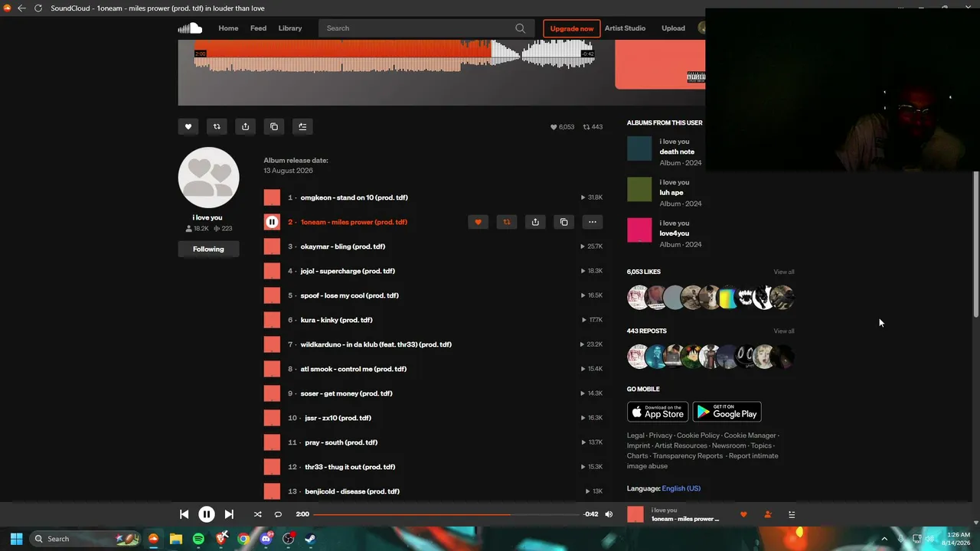Toggle the Following button under the artist
980x551 pixels.
tap(208, 249)
